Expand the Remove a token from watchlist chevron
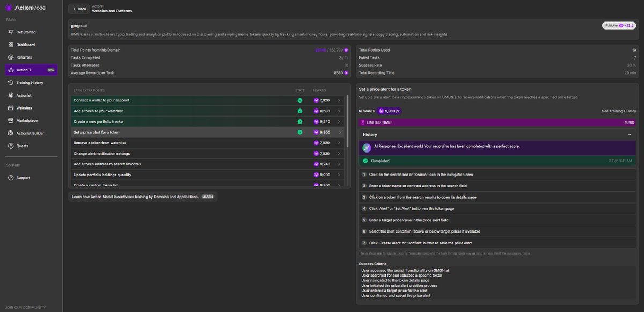Screen dimensions: 644x312 coord(339,143)
